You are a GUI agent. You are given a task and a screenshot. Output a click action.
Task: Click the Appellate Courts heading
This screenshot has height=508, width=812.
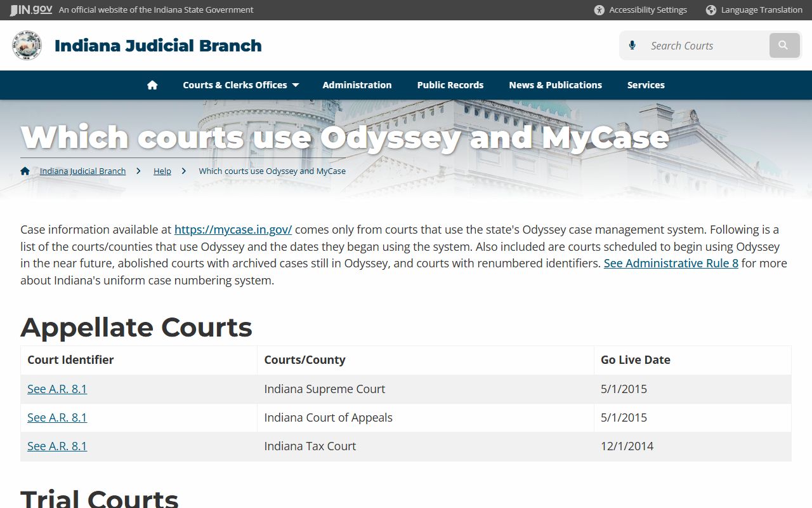[x=136, y=327]
